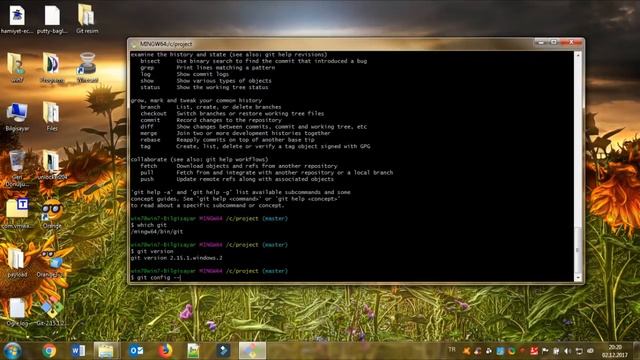This screenshot has width=640, height=360.
Task: Maximize the MINGW64 terminal window
Action: [x=553, y=42]
